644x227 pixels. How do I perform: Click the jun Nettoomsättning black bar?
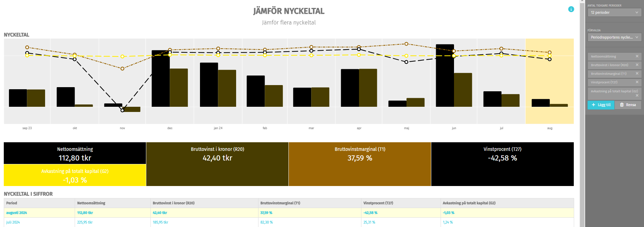[445, 75]
